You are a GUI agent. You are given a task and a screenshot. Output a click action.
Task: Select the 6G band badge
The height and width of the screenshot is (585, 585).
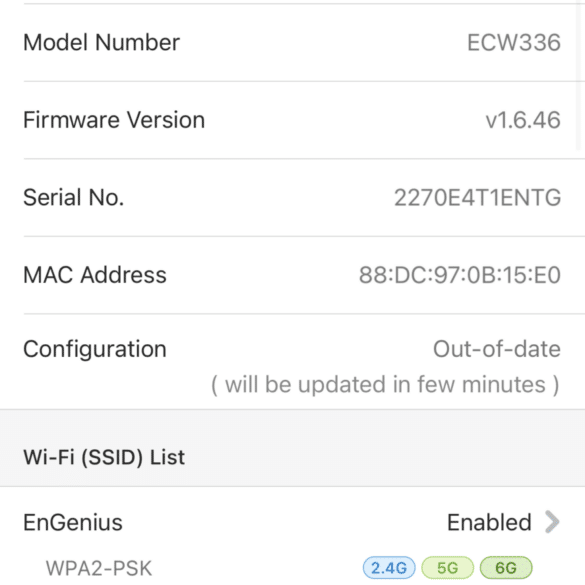[x=506, y=568]
